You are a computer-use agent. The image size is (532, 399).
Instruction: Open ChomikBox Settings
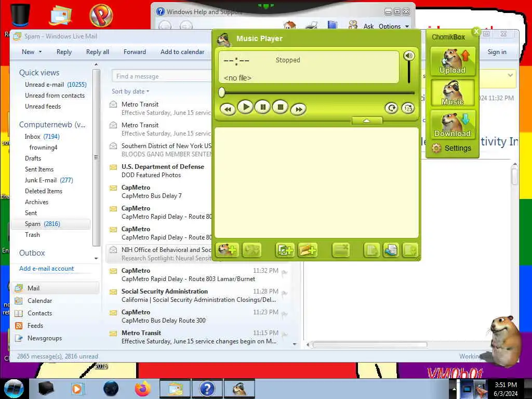452,148
